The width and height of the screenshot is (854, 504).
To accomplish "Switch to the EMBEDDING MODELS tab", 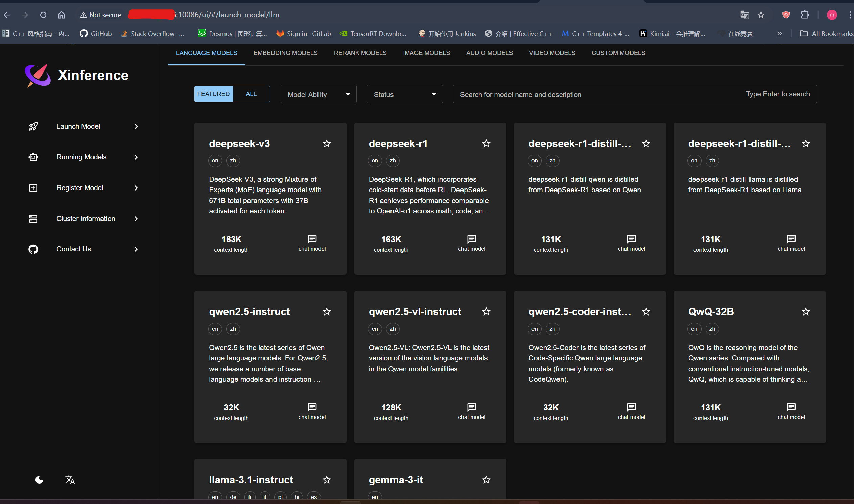I will 285,53.
